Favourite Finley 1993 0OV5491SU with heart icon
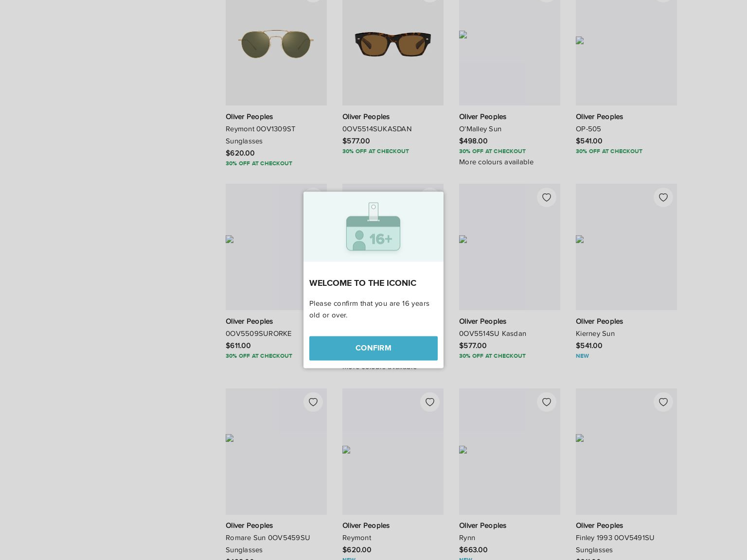The image size is (747, 560). [663, 402]
